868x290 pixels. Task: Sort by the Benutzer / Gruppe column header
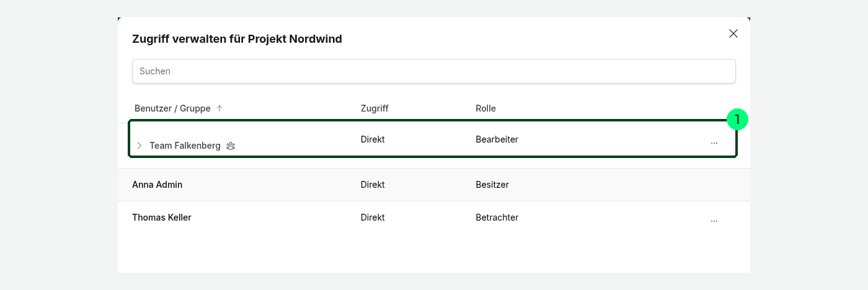[172, 108]
